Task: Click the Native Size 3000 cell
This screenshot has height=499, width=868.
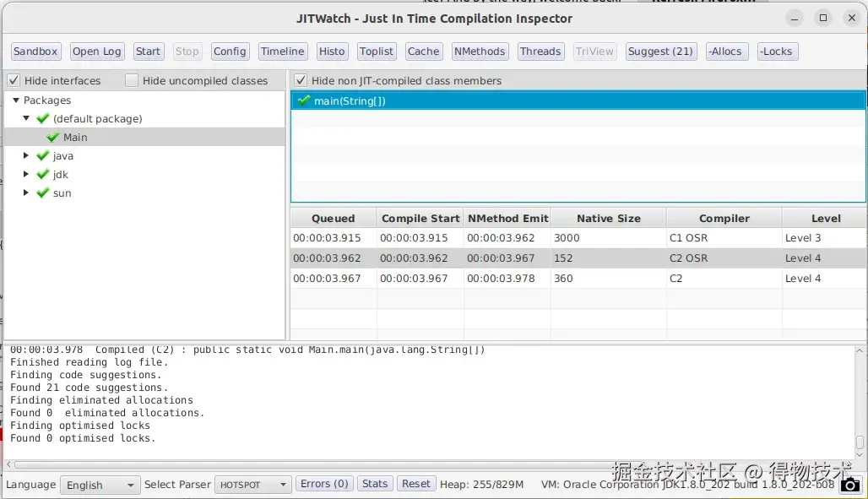Action: (609, 238)
